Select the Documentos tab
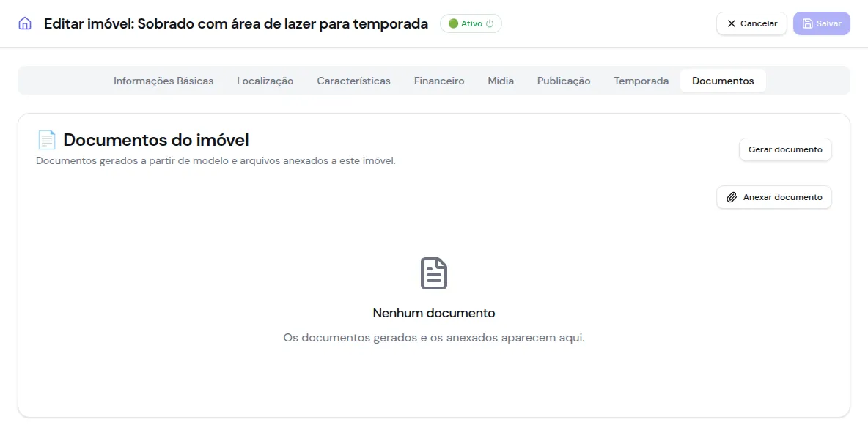This screenshot has height=436, width=868. click(x=723, y=81)
